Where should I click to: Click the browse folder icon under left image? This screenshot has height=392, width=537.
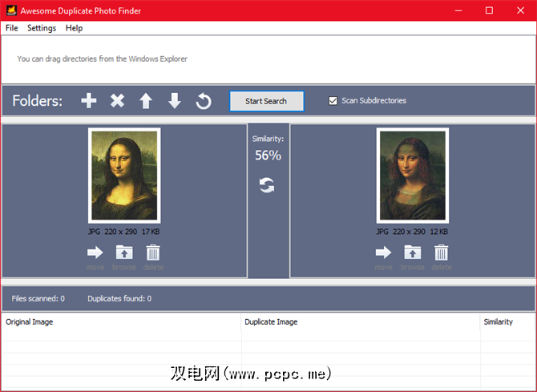point(124,253)
